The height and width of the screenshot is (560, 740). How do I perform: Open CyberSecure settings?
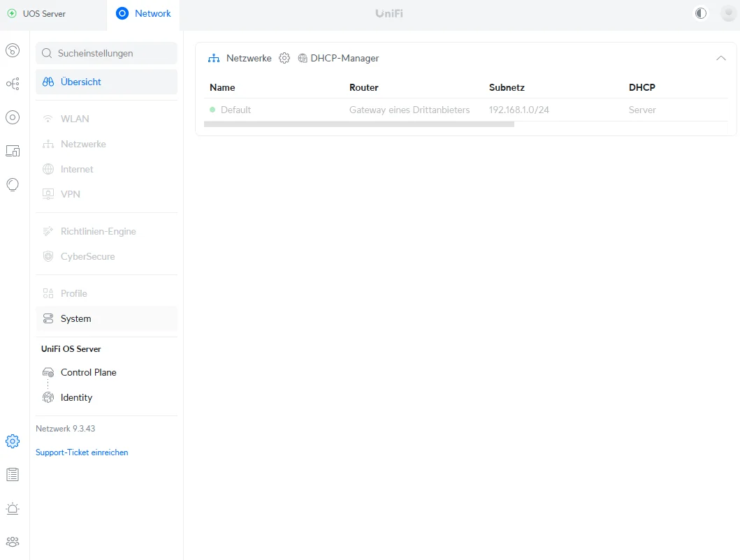107,256
